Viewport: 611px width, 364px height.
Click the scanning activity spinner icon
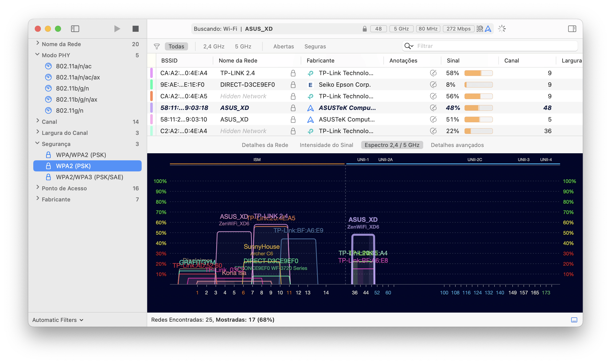[502, 29]
